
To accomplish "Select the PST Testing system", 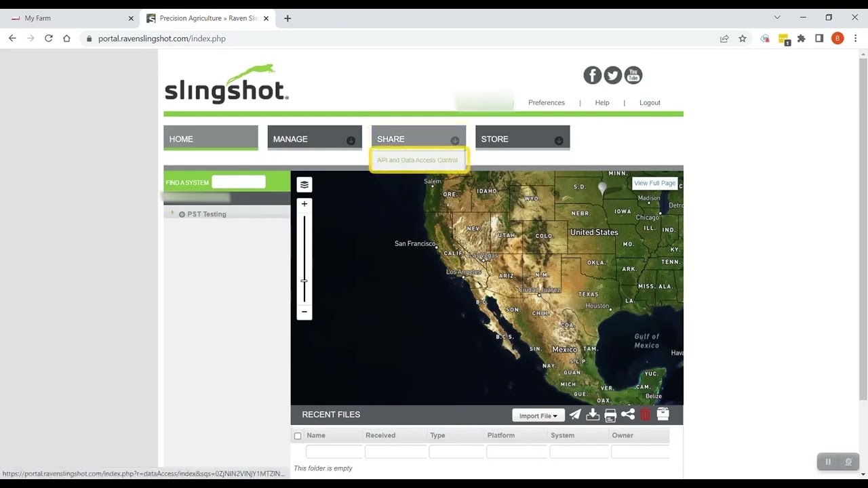I will 207,214.
